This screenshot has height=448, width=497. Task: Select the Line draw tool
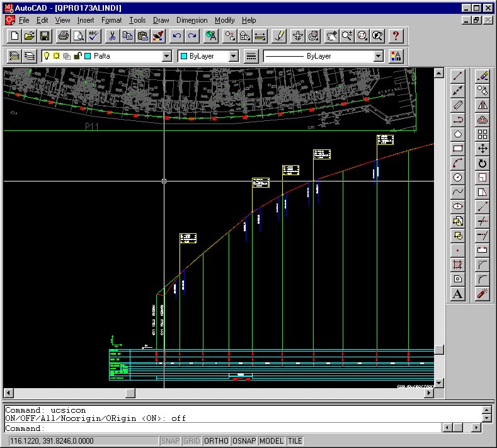pyautogui.click(x=458, y=76)
